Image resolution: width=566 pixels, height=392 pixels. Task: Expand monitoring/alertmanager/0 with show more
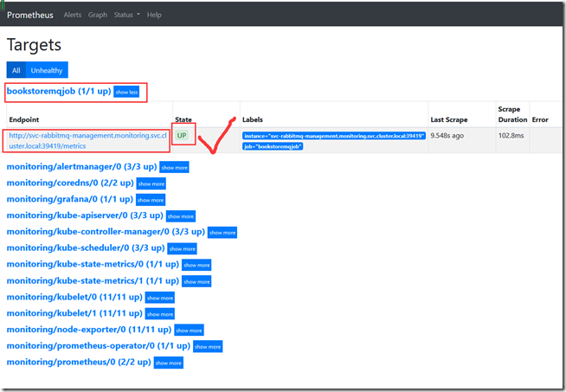tap(174, 168)
